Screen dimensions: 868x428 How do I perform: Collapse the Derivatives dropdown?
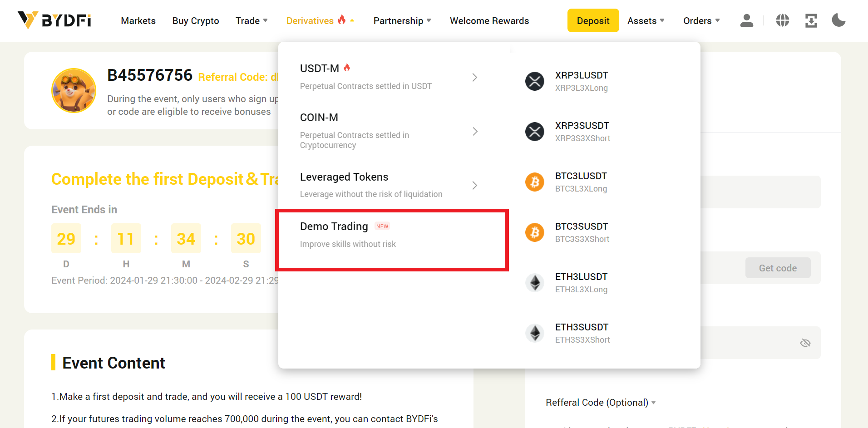point(320,21)
